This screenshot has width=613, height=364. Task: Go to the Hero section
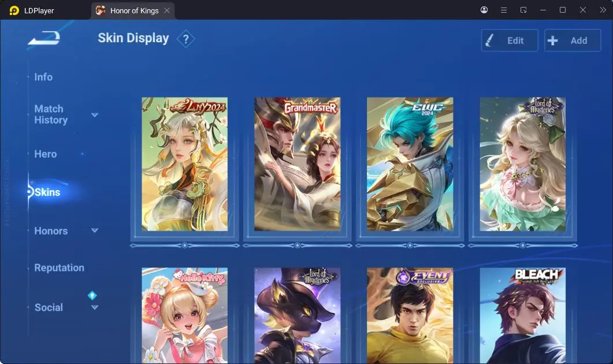click(x=45, y=154)
